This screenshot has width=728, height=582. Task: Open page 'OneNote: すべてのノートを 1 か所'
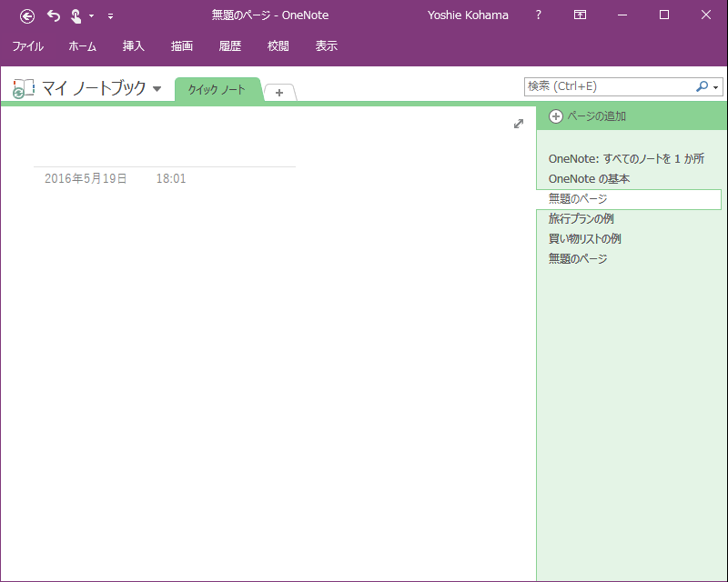[626, 159]
